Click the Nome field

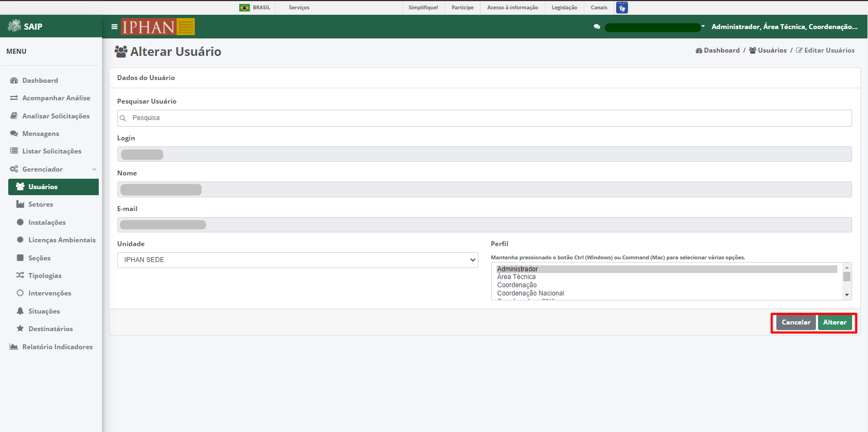pos(484,190)
